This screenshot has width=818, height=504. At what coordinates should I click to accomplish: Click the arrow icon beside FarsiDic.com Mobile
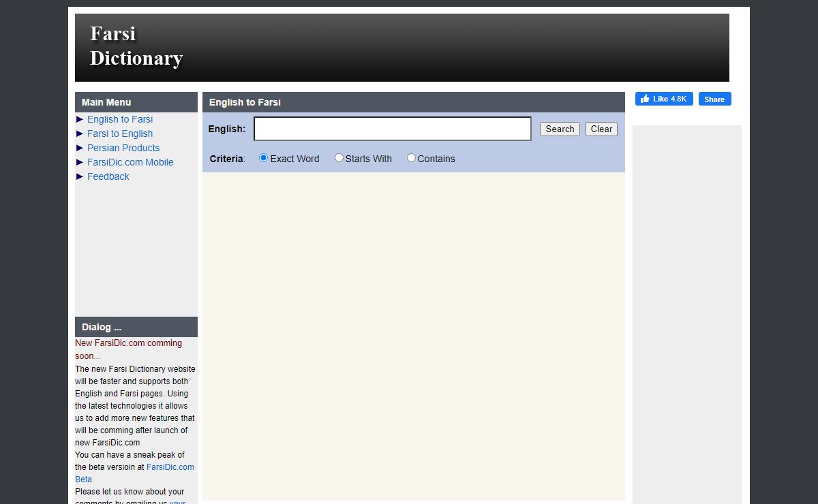[x=80, y=162]
